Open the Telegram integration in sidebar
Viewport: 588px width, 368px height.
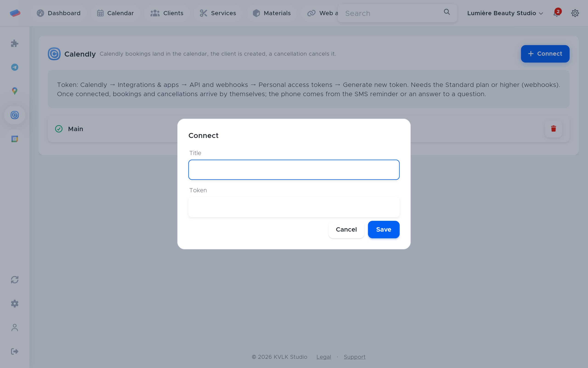coord(14,67)
